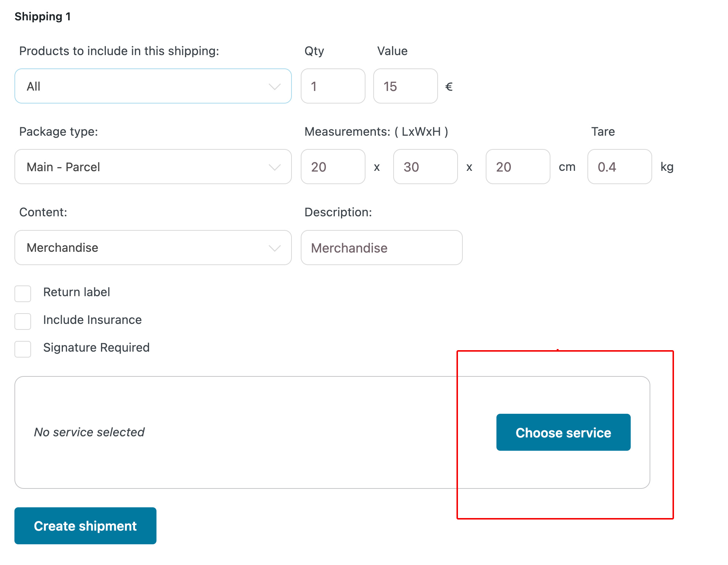Edit the Description field containing Merchandise
This screenshot has height=565, width=728.
(x=381, y=248)
